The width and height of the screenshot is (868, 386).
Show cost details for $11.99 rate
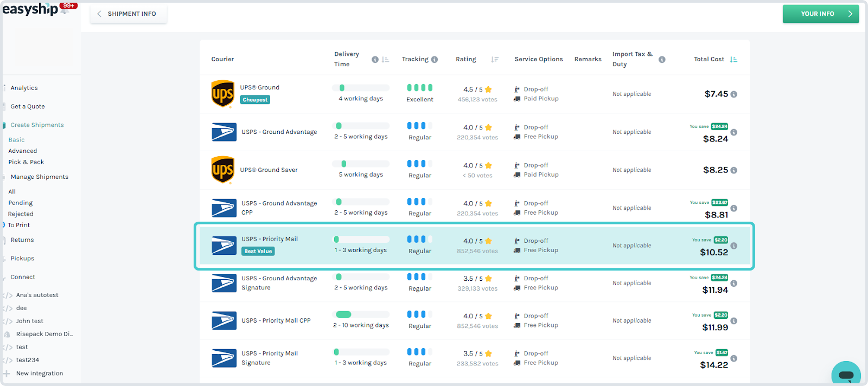tap(733, 321)
